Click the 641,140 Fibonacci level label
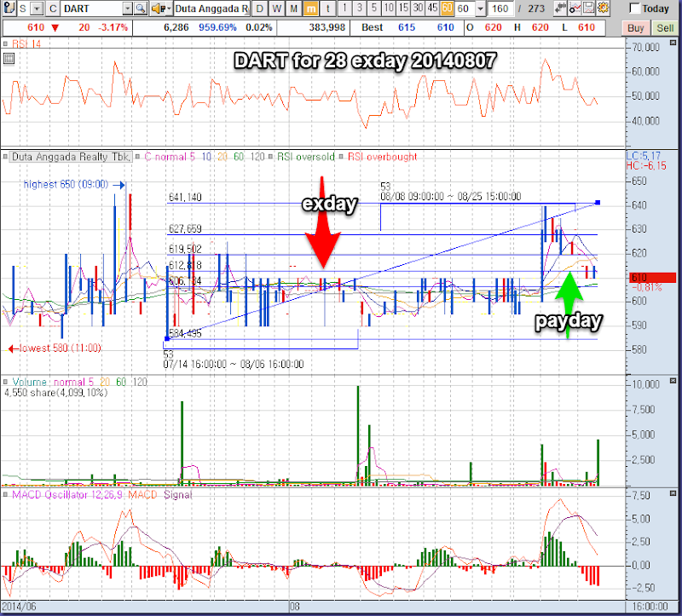This screenshot has width=682, height=616. click(x=185, y=198)
